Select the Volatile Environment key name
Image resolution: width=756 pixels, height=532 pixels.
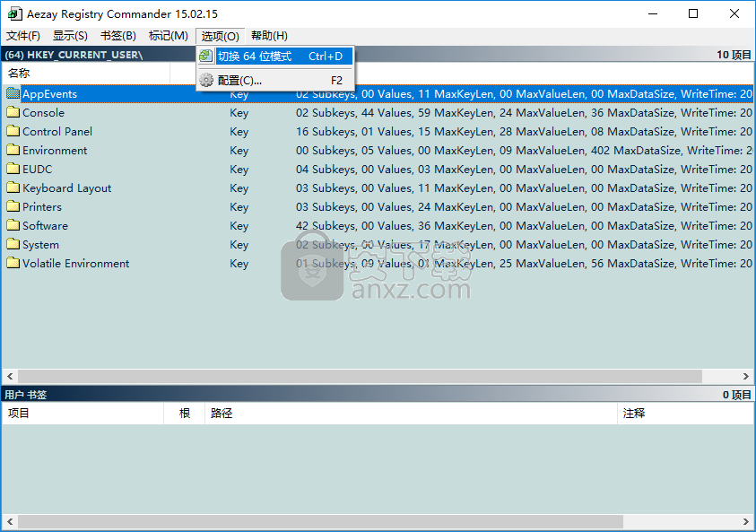pos(75,263)
